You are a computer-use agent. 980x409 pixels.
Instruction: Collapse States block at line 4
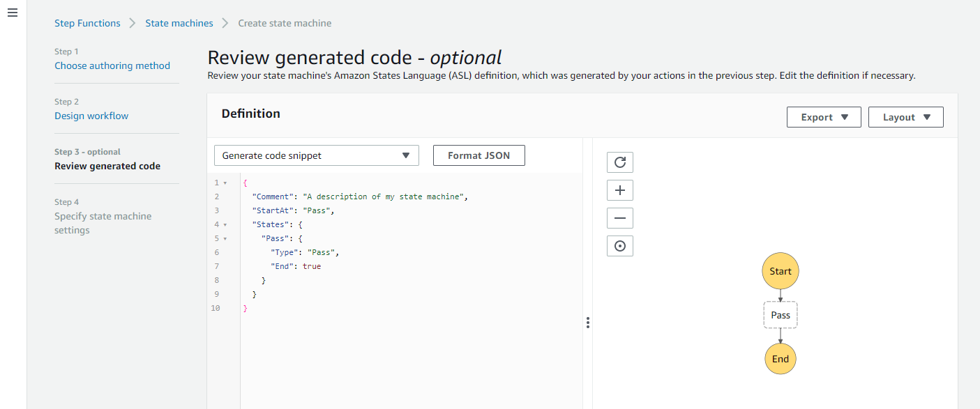point(225,224)
